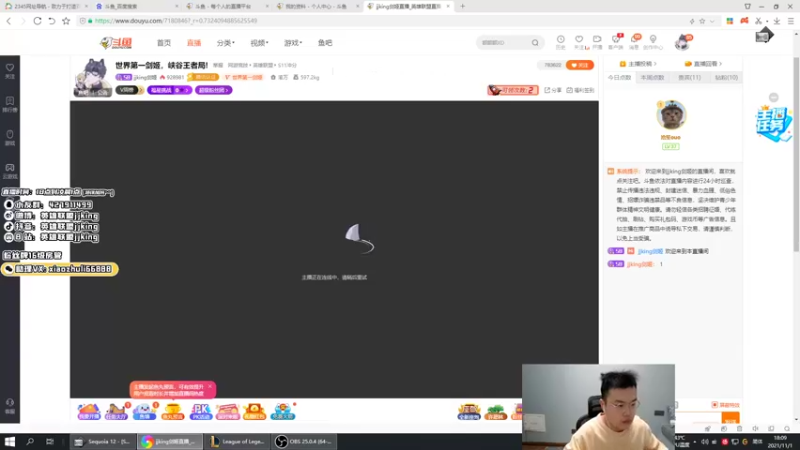Screen dimensions: 800x450
Task: Switch to the 贵宾(11) tab
Action: 689,78
